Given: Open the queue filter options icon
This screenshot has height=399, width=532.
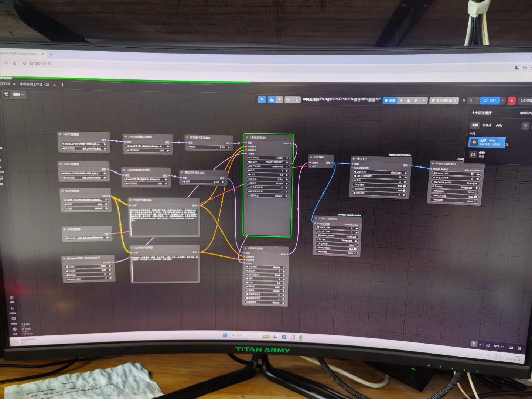Looking at the screenshot, I should pyautogui.click(x=526, y=126).
